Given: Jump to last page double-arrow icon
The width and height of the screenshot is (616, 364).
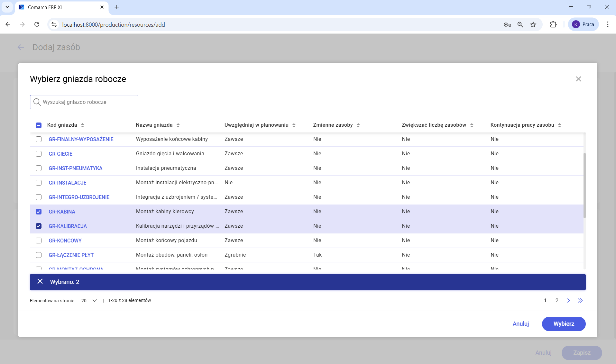Looking at the screenshot, I should [x=580, y=300].
